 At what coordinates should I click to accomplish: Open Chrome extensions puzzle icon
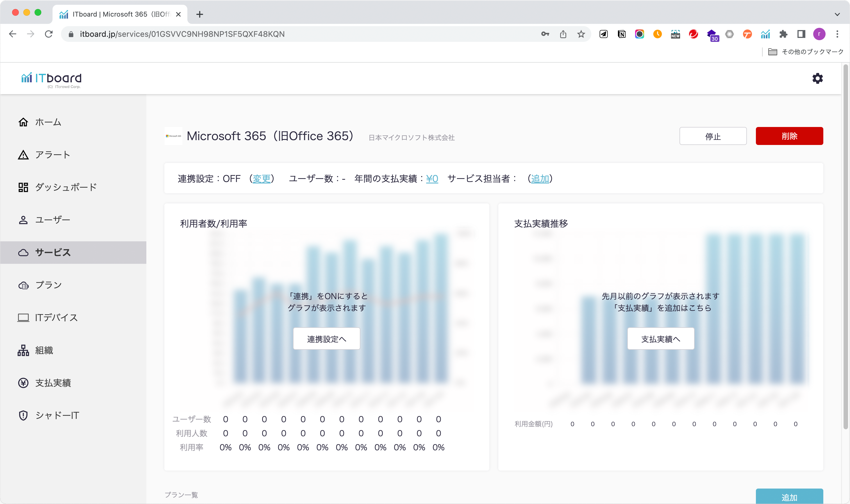(x=783, y=34)
